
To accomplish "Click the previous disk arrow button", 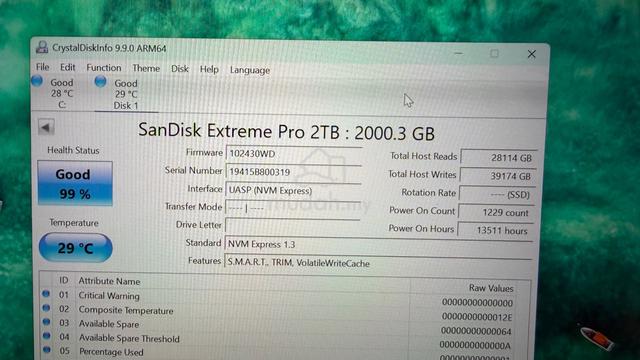I will pyautogui.click(x=46, y=127).
